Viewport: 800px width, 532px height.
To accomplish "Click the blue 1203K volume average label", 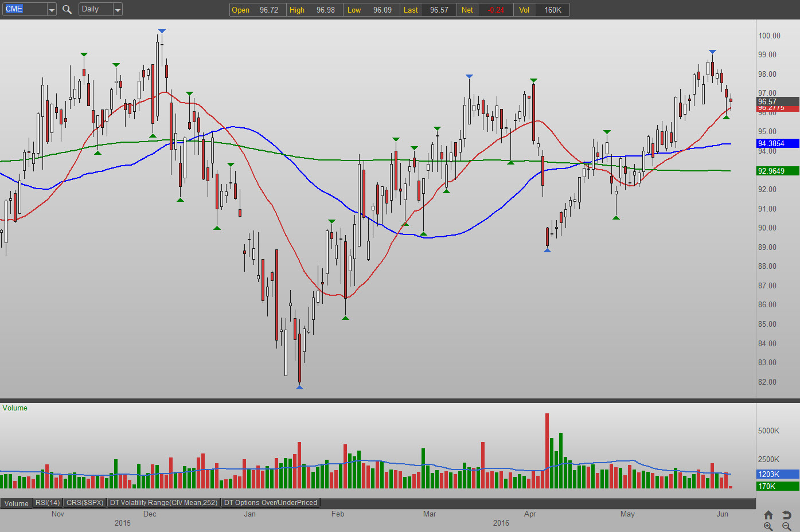I will [x=778, y=474].
